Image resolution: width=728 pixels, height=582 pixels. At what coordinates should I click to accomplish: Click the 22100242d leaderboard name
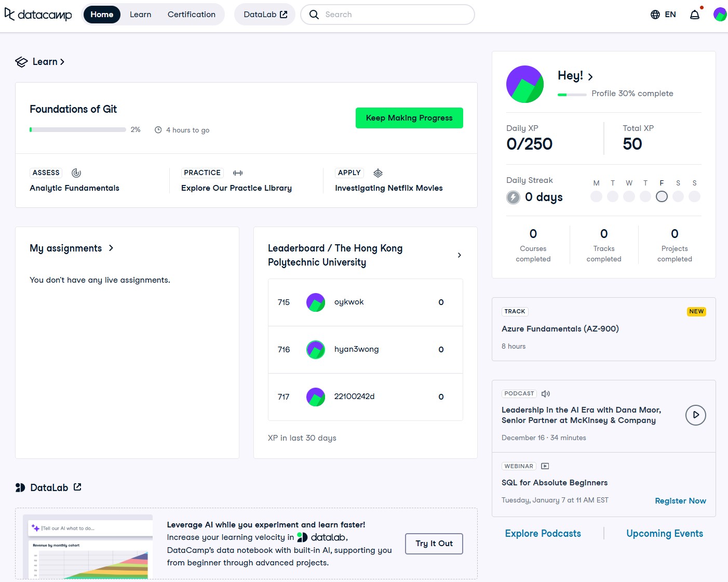(354, 396)
